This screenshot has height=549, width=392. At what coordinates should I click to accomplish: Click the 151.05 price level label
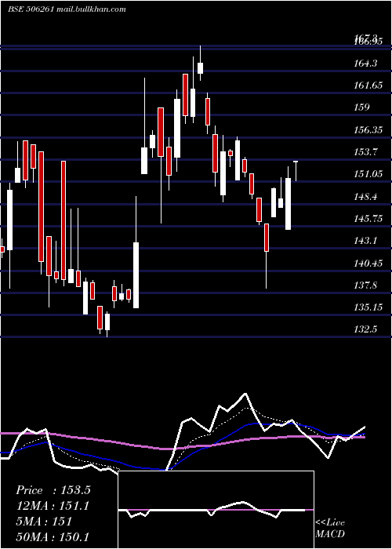tap(368, 174)
